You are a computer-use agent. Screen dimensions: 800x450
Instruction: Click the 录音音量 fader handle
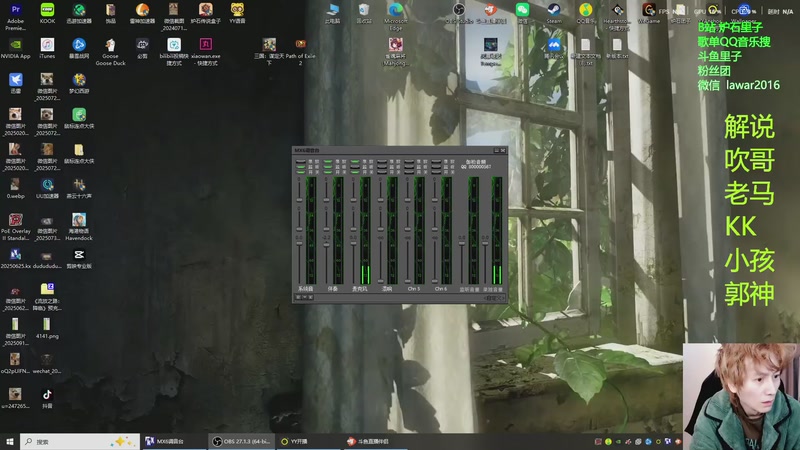click(x=485, y=243)
